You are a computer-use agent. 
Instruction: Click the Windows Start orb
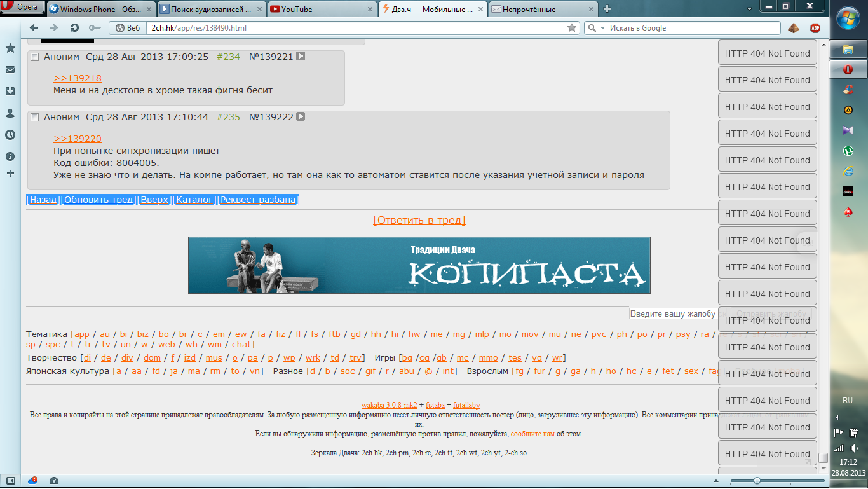[848, 18]
